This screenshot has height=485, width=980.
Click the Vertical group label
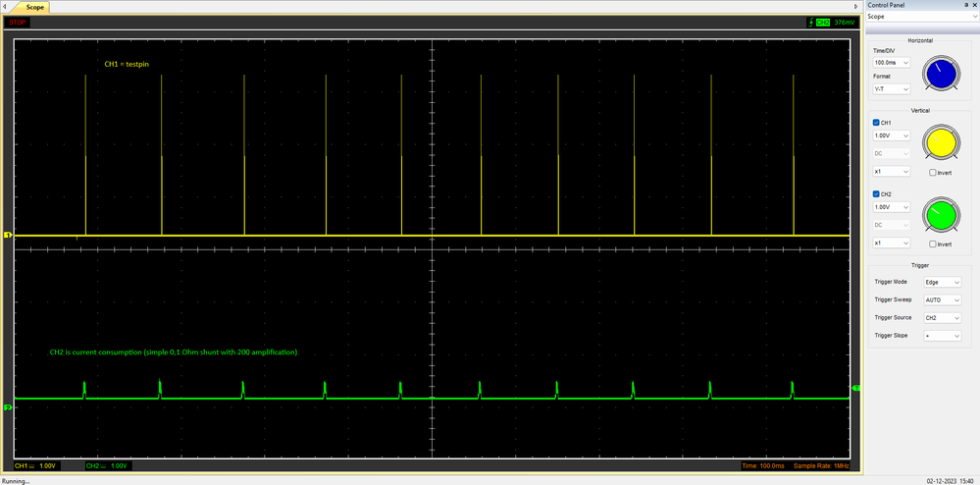920,110
